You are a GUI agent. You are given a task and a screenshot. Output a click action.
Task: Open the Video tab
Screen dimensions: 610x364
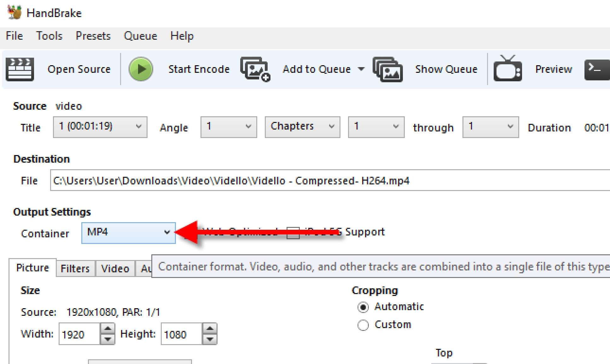click(115, 269)
